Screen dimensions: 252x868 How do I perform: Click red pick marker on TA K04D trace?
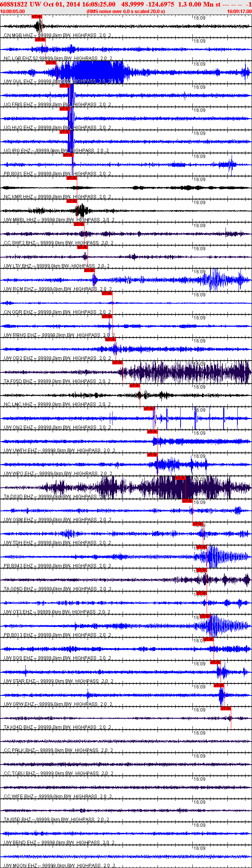pyautogui.click(x=226, y=708)
